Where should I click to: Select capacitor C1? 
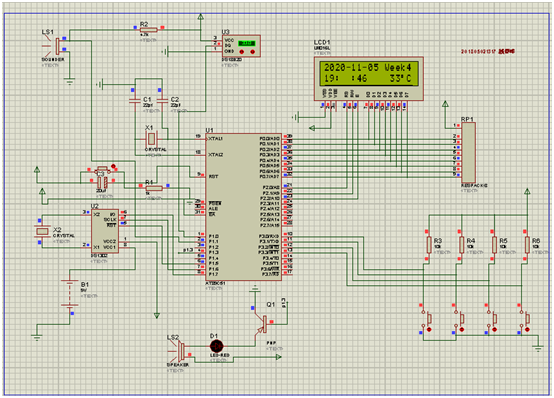tap(135, 101)
